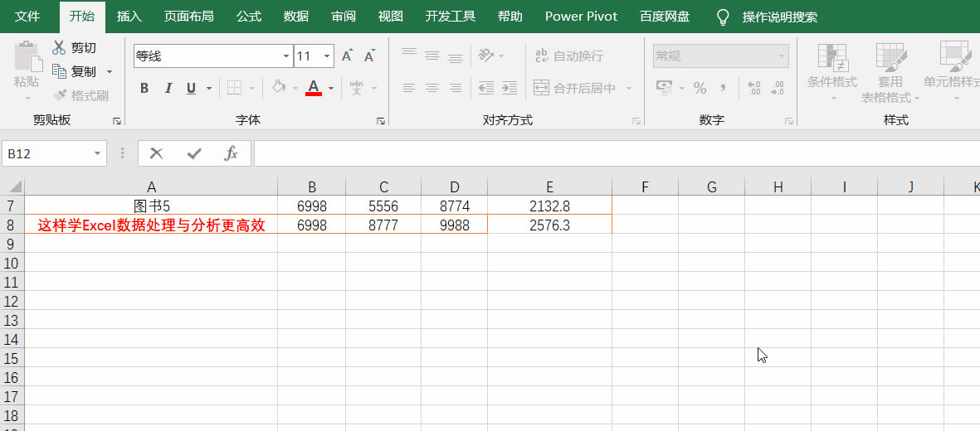Image resolution: width=980 pixels, height=431 pixels.
Task: Decrease font size with the smaller A icon
Action: click(369, 56)
